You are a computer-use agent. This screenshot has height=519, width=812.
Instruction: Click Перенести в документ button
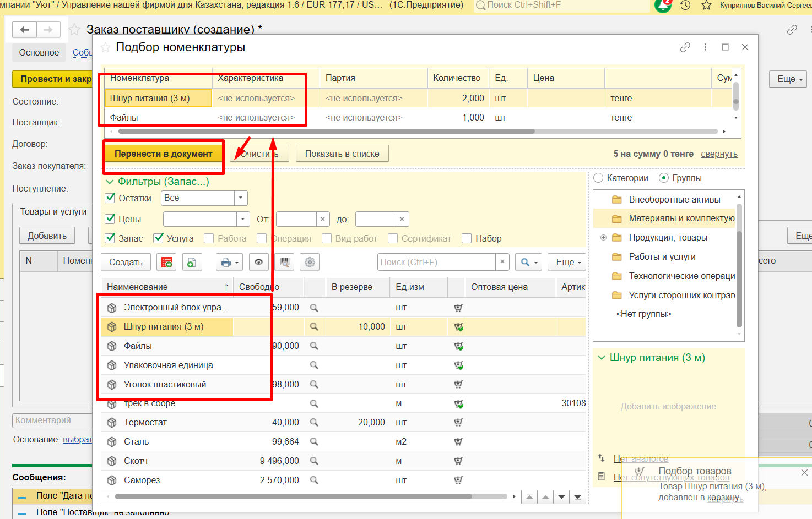click(x=163, y=154)
